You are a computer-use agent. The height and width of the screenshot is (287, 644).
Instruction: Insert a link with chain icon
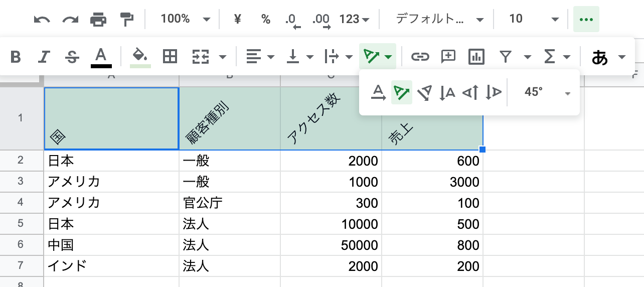420,57
